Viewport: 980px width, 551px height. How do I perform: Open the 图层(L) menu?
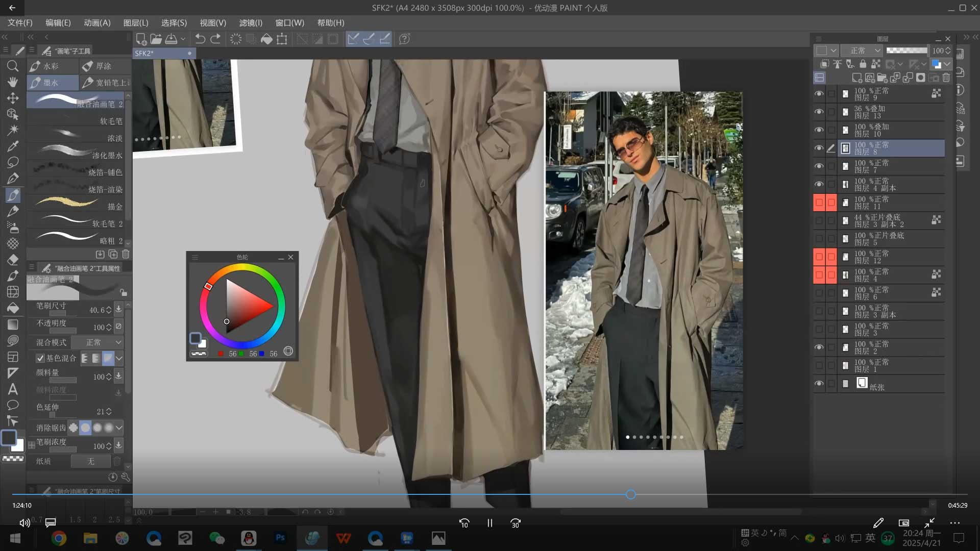136,23
